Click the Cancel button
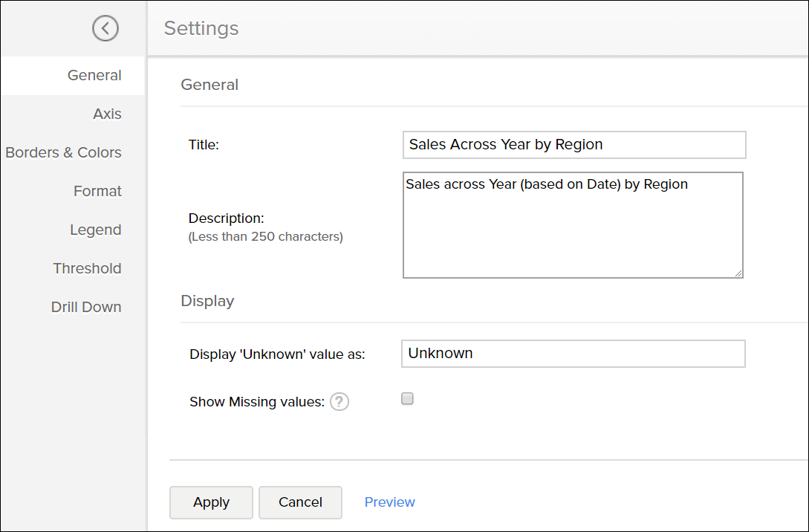Screen dimensions: 809x532 click(300, 502)
